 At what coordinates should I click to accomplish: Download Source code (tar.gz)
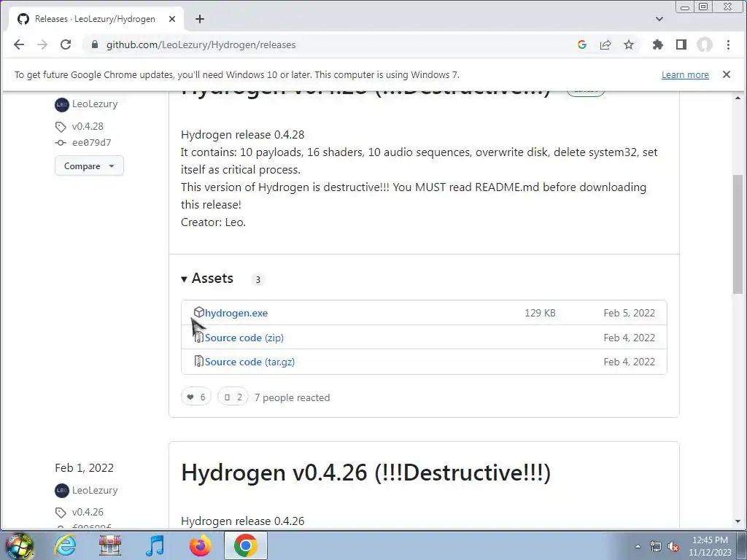pyautogui.click(x=249, y=362)
